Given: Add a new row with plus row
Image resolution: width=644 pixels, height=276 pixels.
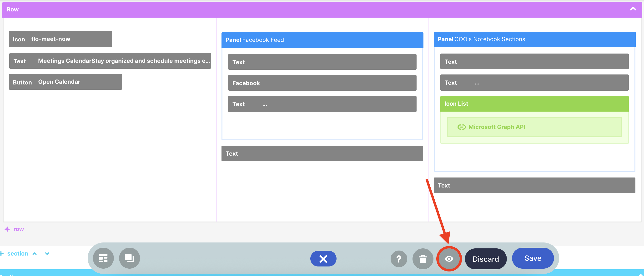Looking at the screenshot, I should point(15,229).
